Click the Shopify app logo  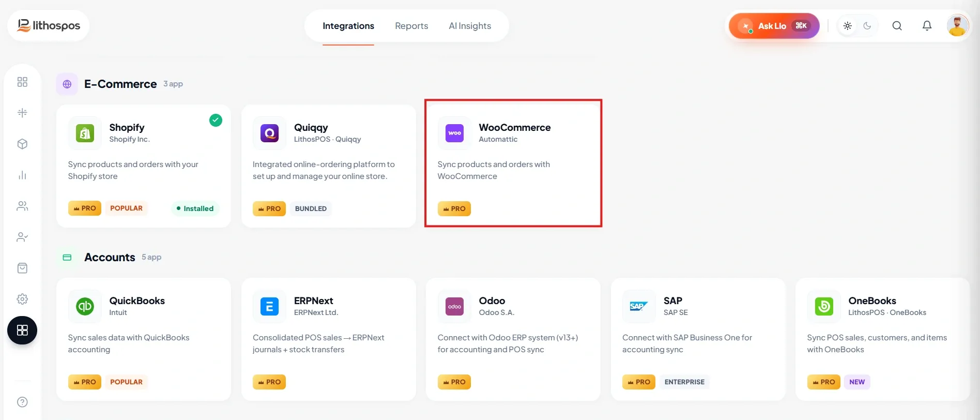[x=85, y=133]
